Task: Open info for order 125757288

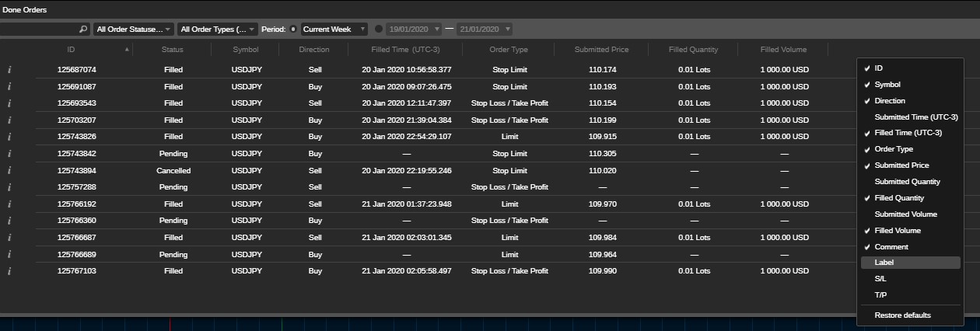Action: (x=9, y=187)
